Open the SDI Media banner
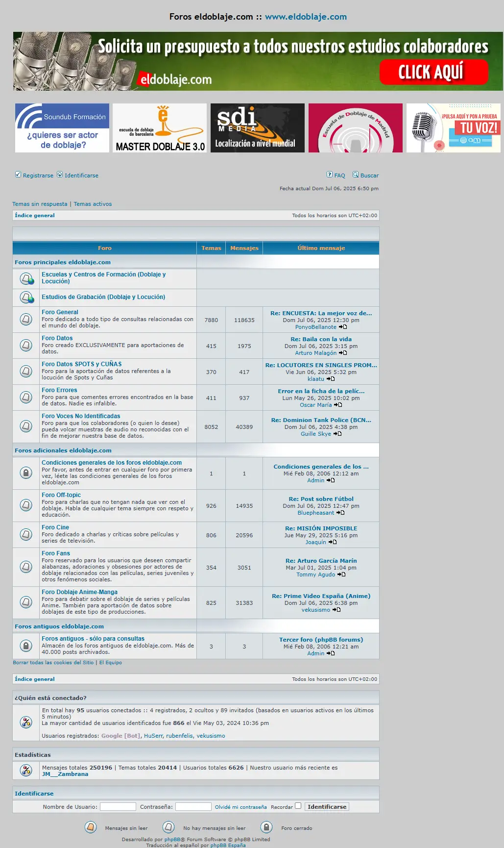The width and height of the screenshot is (504, 848). pyautogui.click(x=258, y=128)
